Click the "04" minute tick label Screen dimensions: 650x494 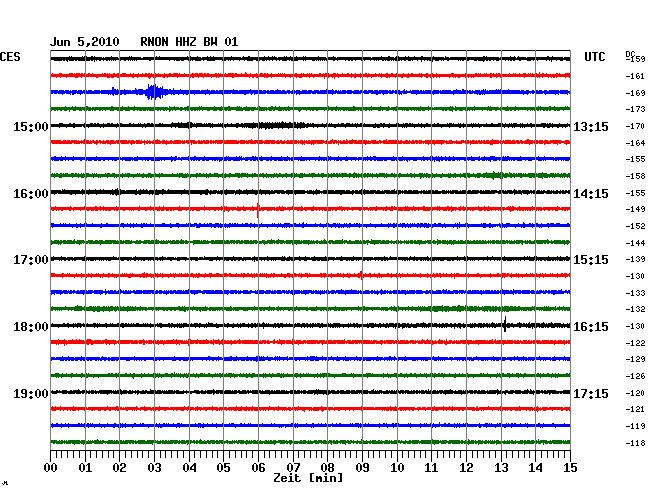click(189, 468)
